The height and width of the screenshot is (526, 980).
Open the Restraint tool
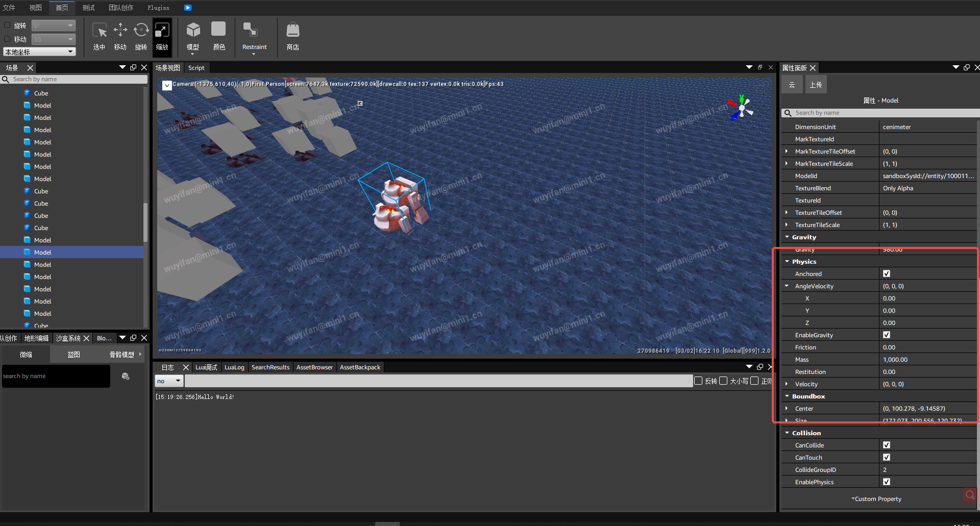pyautogui.click(x=254, y=38)
